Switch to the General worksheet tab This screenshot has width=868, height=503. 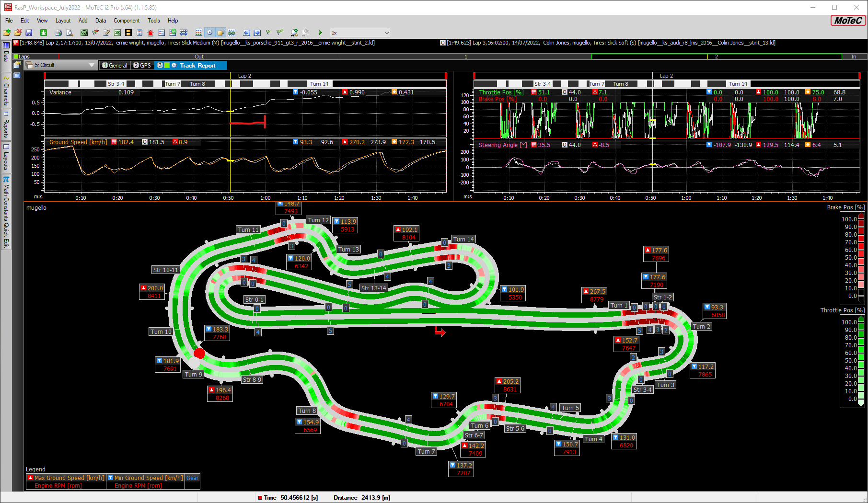click(x=115, y=66)
